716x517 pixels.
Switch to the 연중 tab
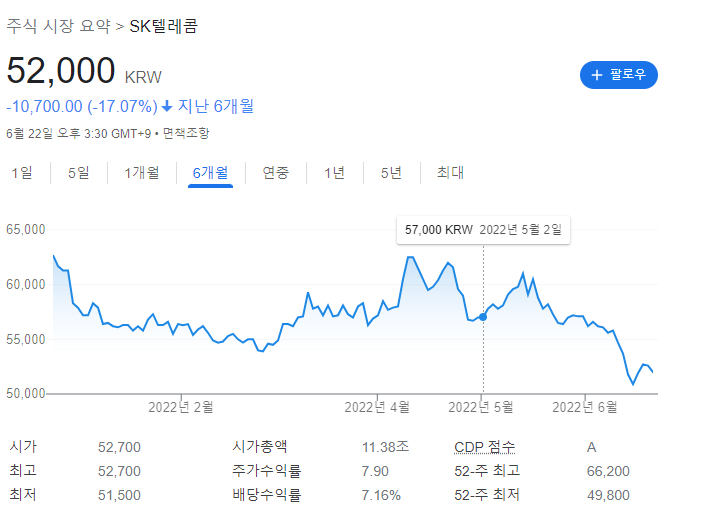[x=275, y=173]
